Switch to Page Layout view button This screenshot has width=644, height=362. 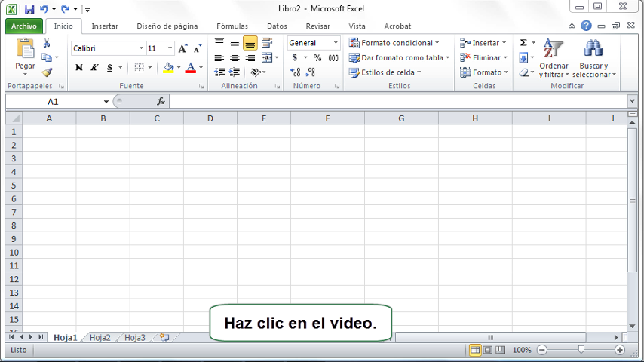[487, 350]
